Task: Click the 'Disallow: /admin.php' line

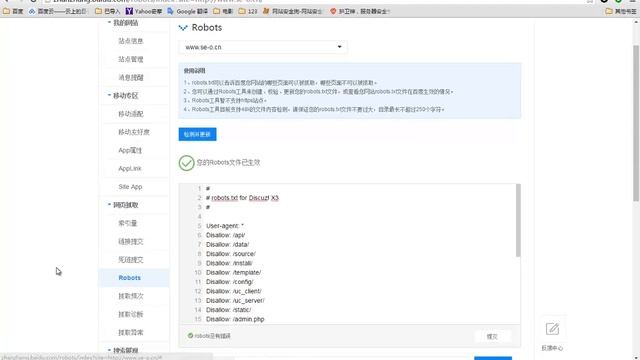Action: 235,319
